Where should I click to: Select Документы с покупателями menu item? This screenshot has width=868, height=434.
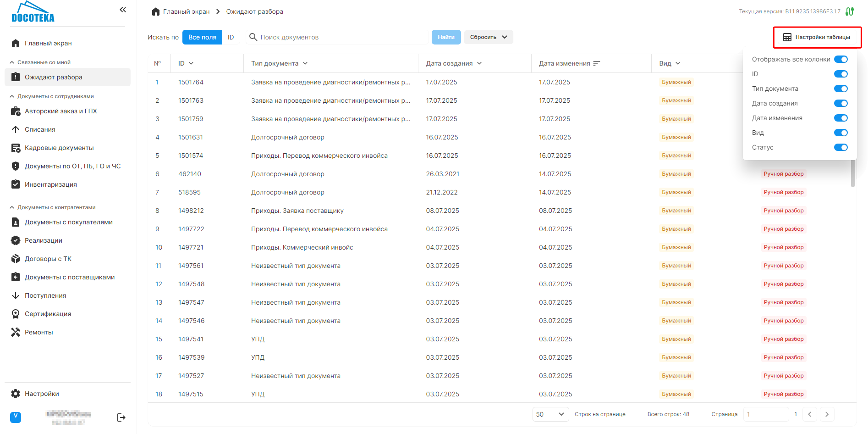click(68, 222)
